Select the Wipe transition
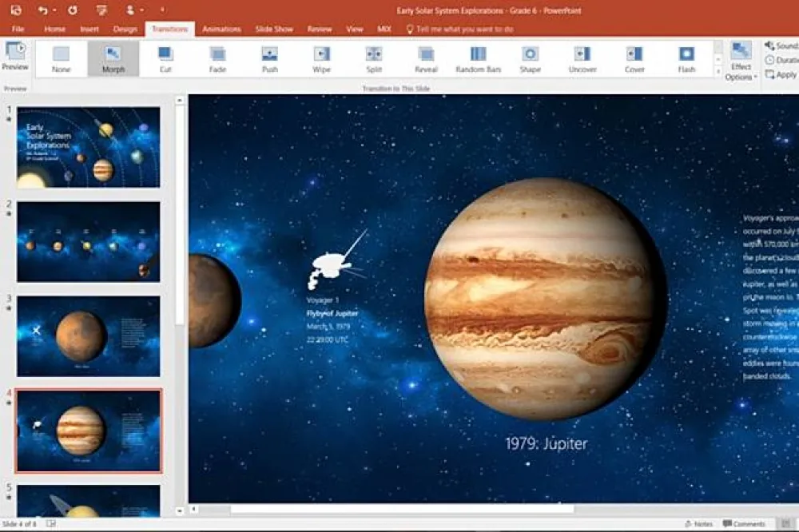Image resolution: width=799 pixels, height=532 pixels. [x=321, y=59]
